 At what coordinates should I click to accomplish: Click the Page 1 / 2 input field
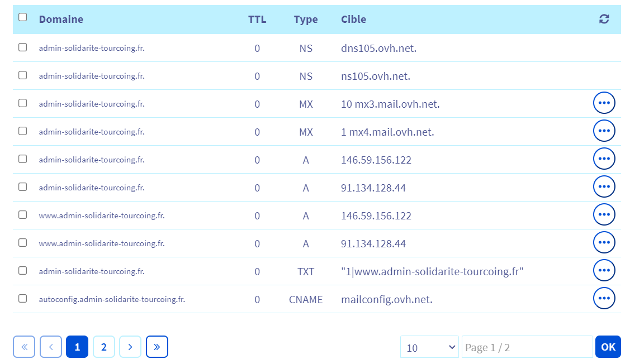click(x=527, y=347)
